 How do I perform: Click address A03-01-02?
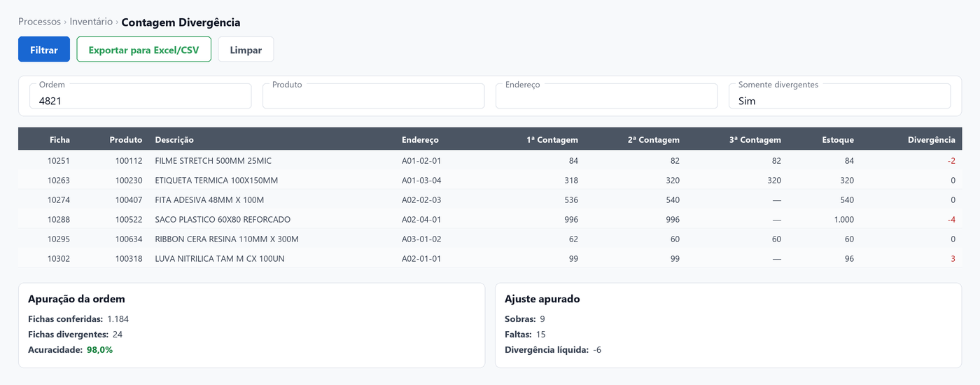coord(421,239)
